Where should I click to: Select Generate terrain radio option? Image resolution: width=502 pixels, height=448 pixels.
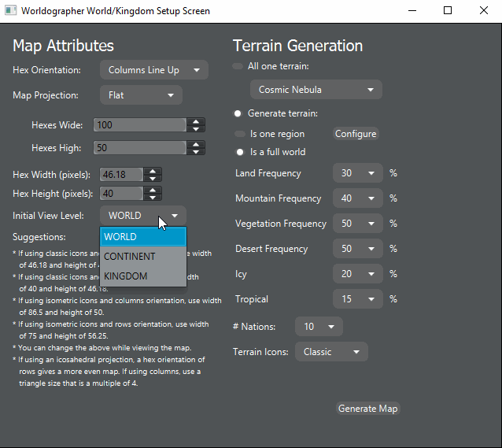pyautogui.click(x=238, y=113)
